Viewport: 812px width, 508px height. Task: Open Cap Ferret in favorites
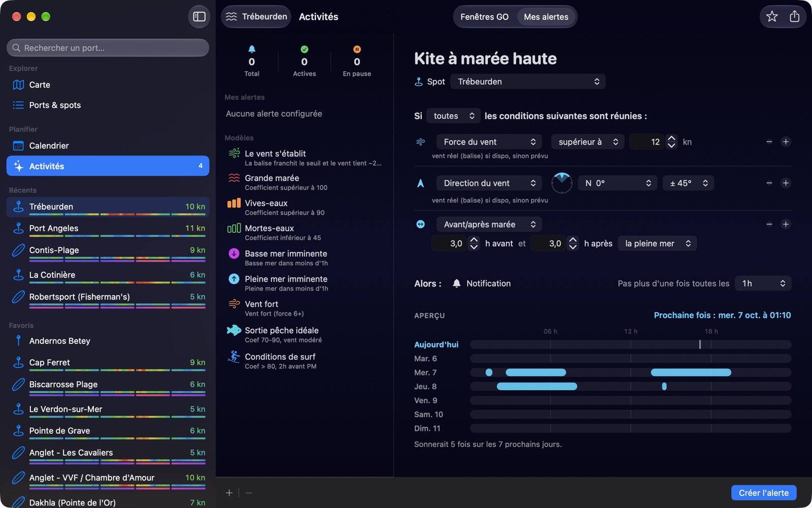(x=108, y=363)
